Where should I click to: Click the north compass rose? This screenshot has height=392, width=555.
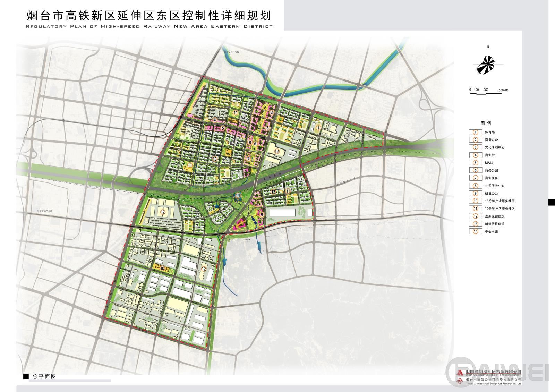click(488, 65)
